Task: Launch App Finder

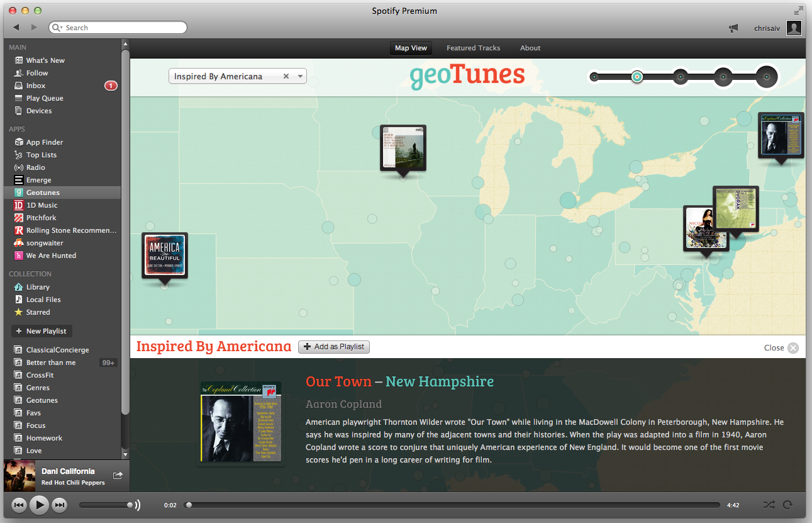Action: pos(45,142)
